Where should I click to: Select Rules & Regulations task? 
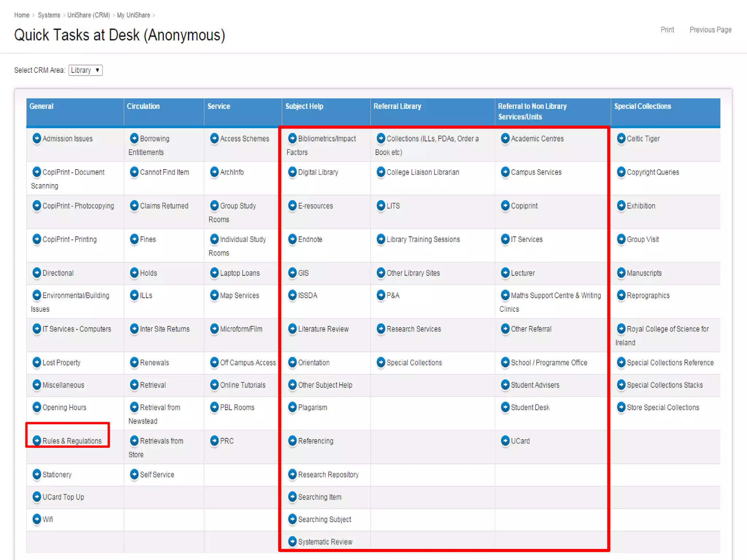(x=72, y=441)
